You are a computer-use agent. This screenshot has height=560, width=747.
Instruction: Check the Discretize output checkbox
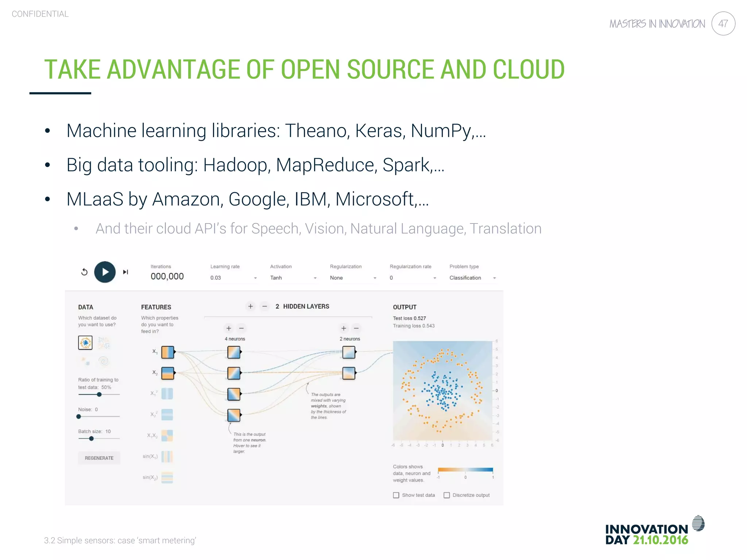[x=447, y=495]
